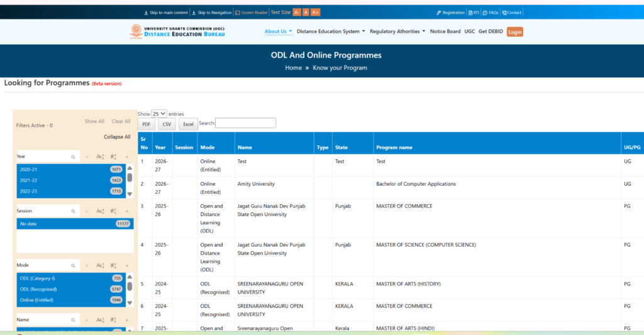The width and height of the screenshot is (644, 335).
Task: Collapse the Mode filter panel
Action: coord(127,266)
